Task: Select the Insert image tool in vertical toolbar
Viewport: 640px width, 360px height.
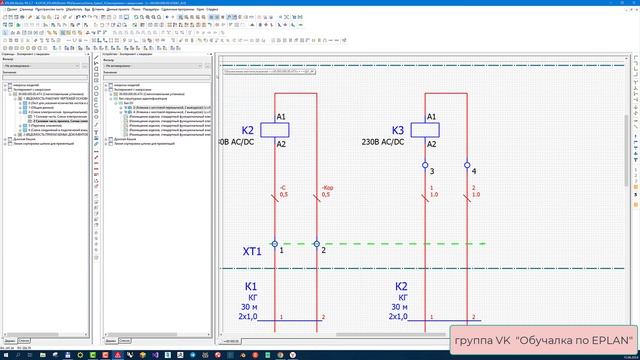Action: coord(96,138)
